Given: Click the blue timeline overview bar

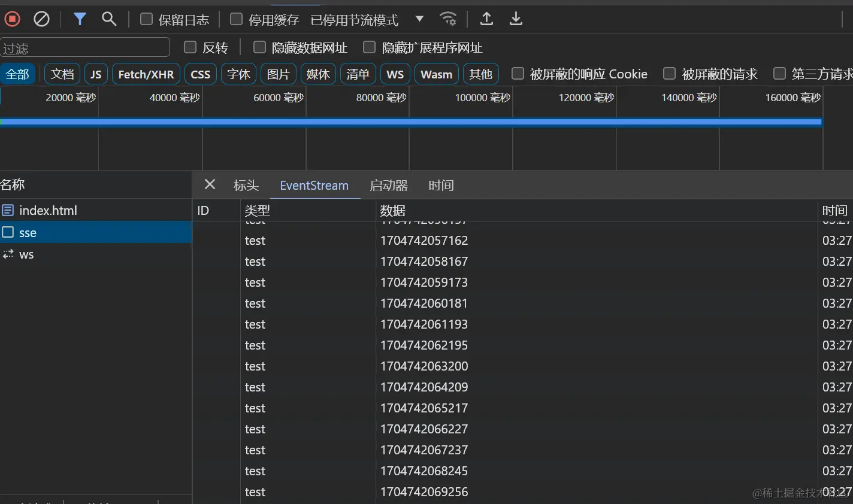Looking at the screenshot, I should click(x=411, y=122).
